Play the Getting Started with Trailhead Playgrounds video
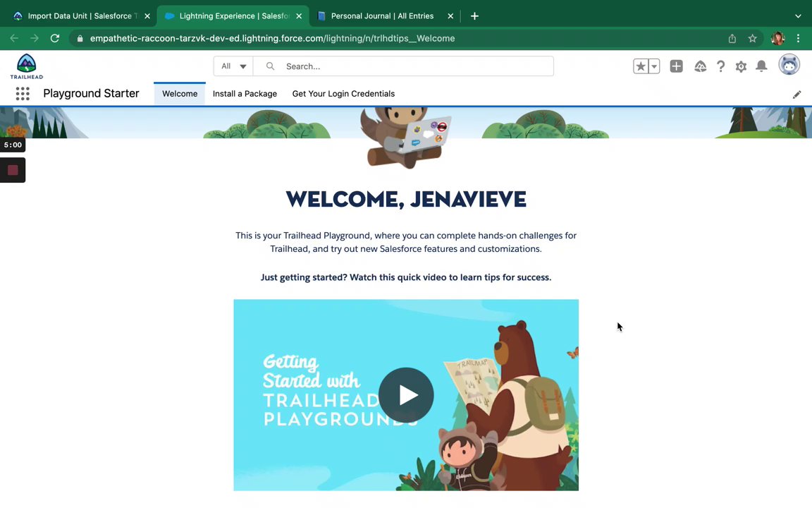The width and height of the screenshot is (812, 508). click(x=406, y=395)
